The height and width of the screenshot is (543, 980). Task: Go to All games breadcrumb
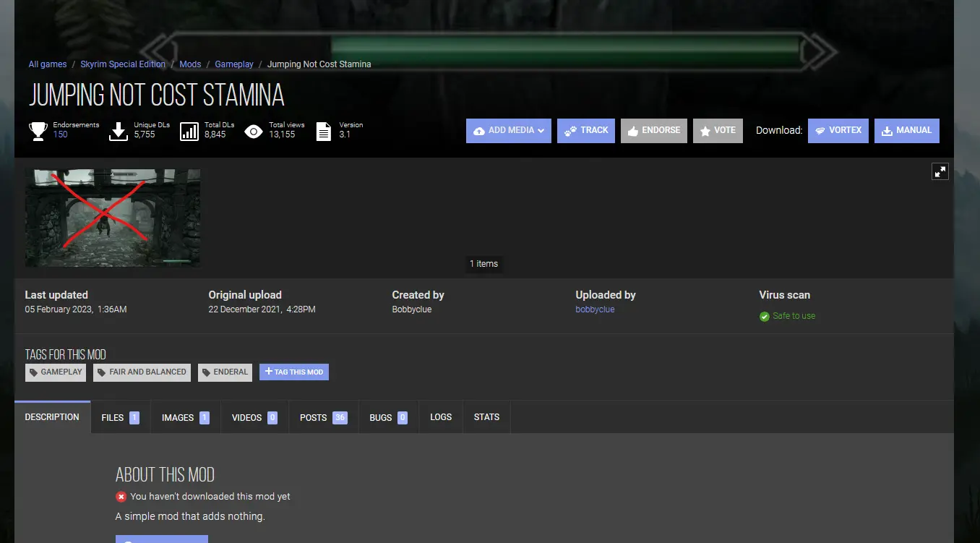48,64
